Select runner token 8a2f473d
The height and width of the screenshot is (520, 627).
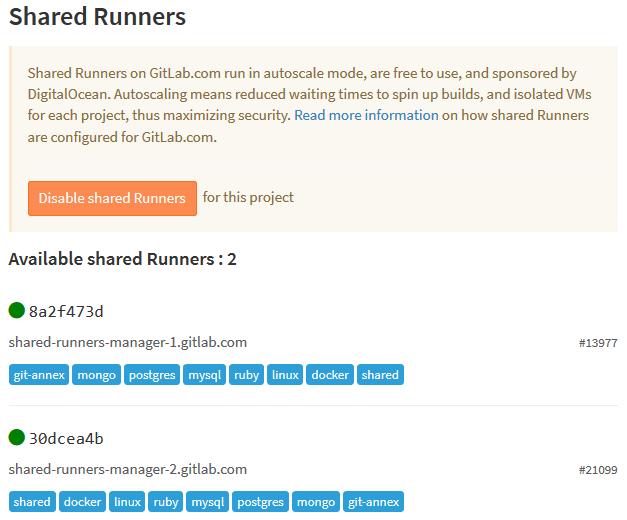click(x=66, y=312)
